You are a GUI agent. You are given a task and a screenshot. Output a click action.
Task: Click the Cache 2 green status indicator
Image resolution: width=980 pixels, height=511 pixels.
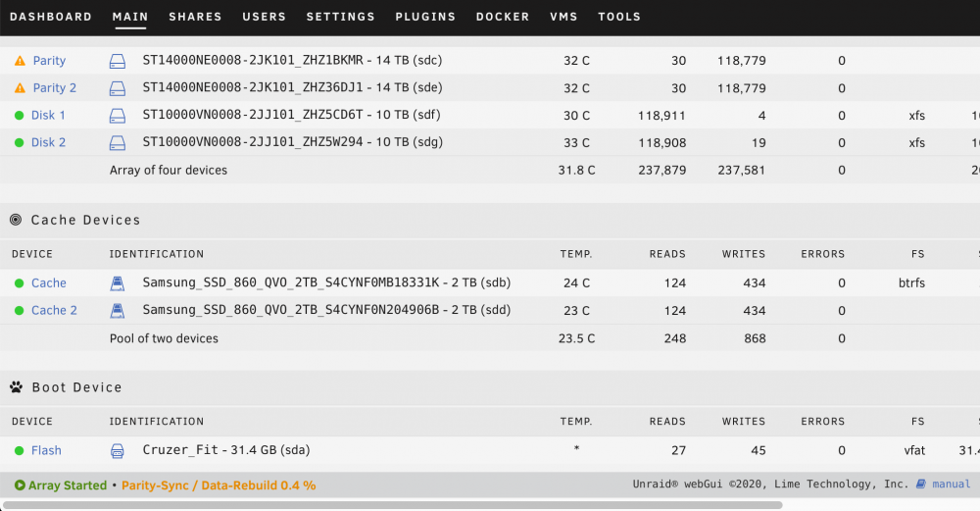pyautogui.click(x=20, y=311)
